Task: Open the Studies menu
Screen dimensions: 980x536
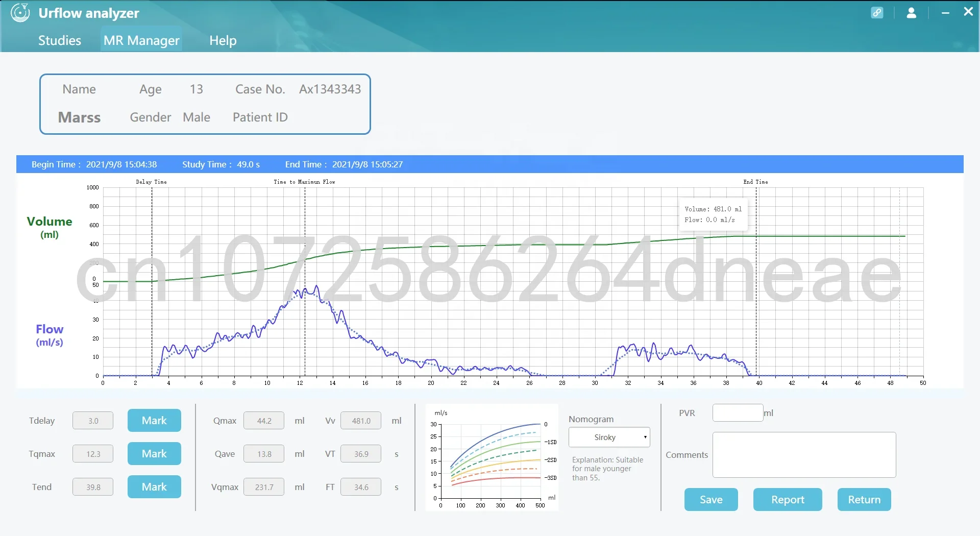Action: (x=60, y=40)
